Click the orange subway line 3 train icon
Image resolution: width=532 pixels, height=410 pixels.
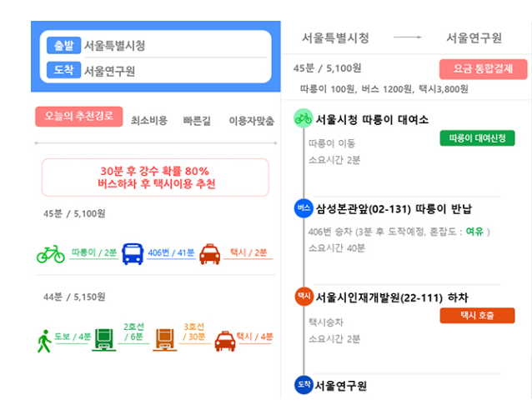point(165,340)
